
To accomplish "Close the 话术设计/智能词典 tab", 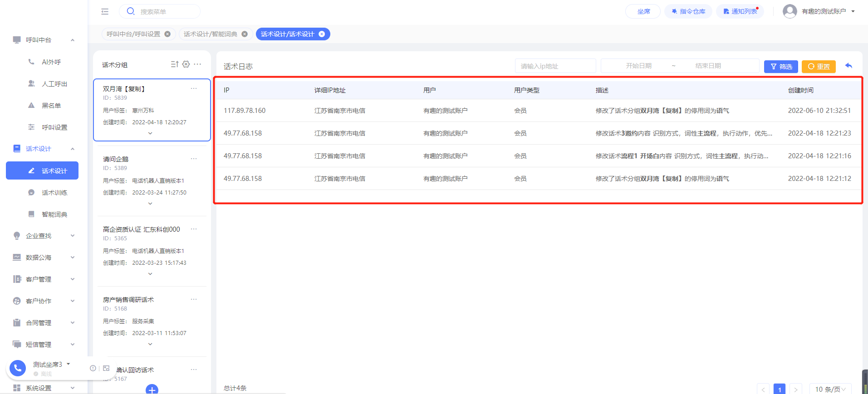I will [245, 34].
